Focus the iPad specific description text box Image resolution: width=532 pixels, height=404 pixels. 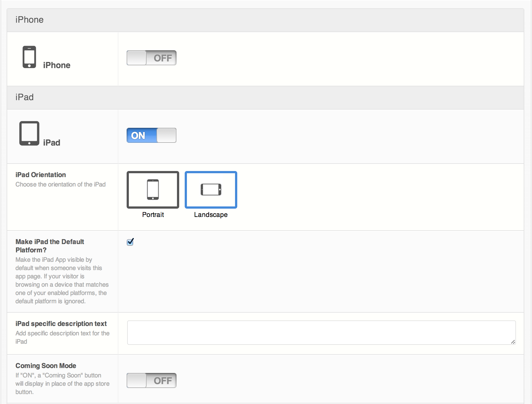point(321,333)
